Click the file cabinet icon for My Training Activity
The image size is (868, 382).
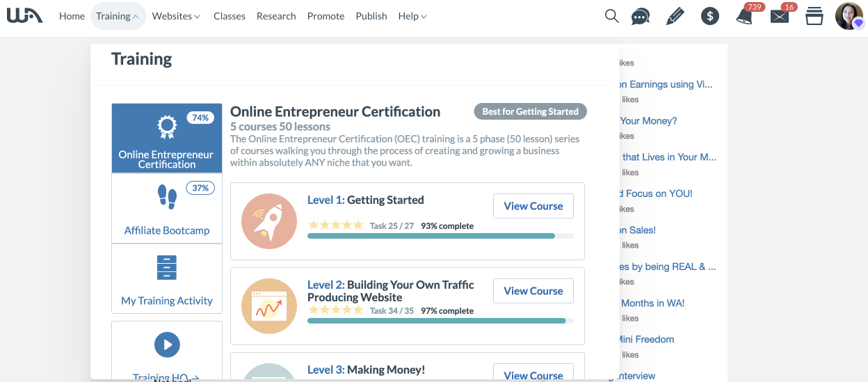(167, 268)
